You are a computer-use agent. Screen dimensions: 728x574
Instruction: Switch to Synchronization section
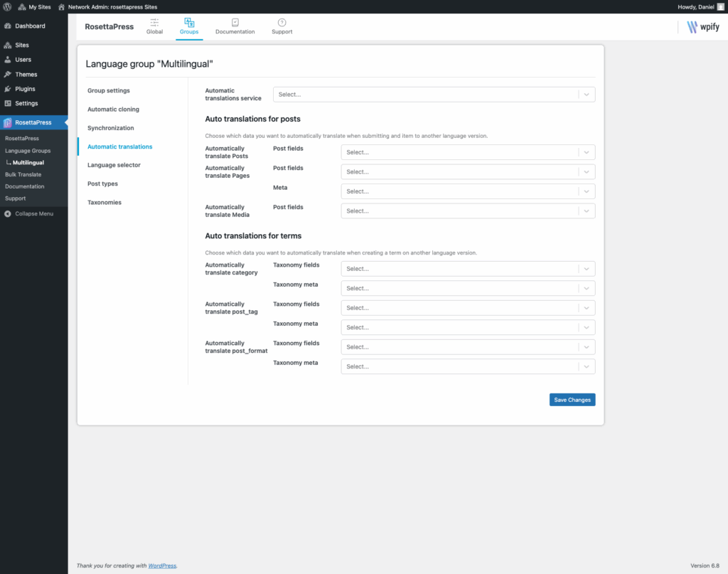pyautogui.click(x=110, y=128)
